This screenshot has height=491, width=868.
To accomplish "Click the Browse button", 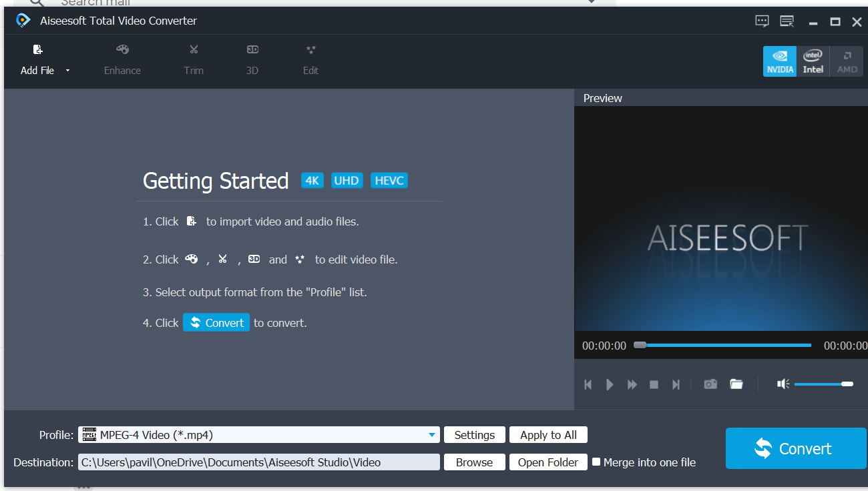I will (475, 462).
